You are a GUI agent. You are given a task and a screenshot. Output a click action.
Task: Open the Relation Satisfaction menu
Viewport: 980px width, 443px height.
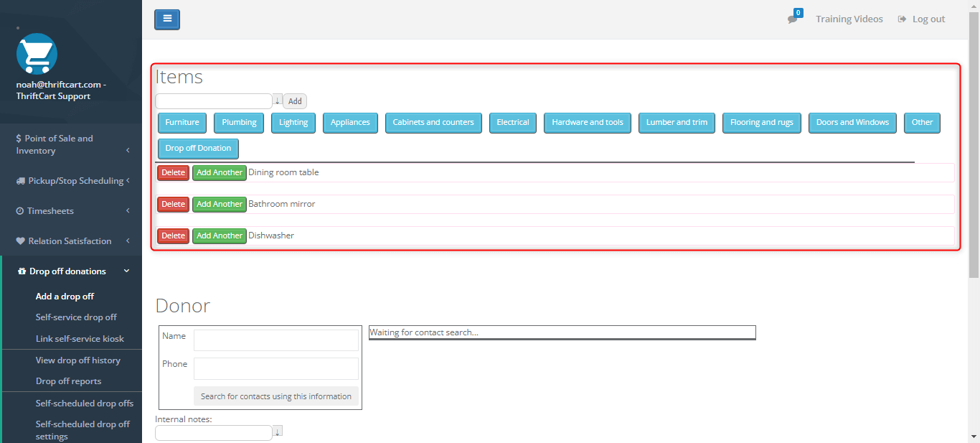coord(71,241)
